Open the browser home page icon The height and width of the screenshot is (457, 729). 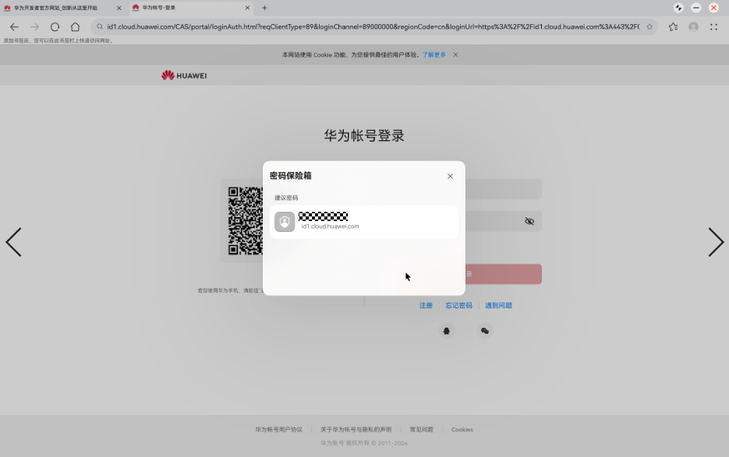coord(75,27)
